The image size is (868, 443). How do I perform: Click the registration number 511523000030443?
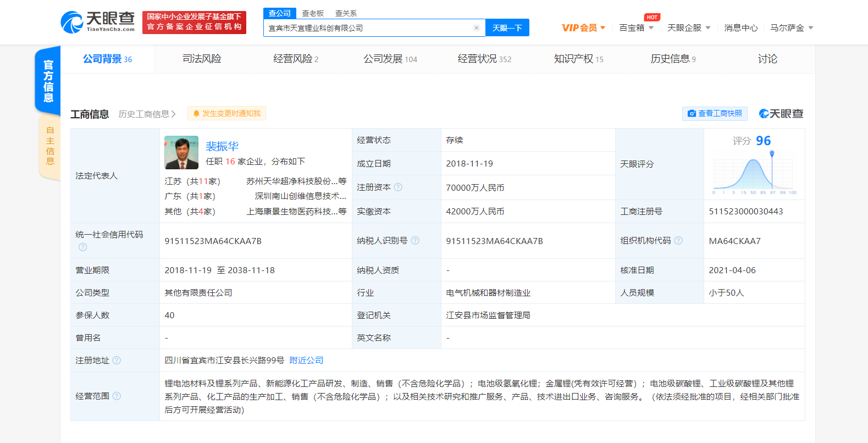click(746, 211)
